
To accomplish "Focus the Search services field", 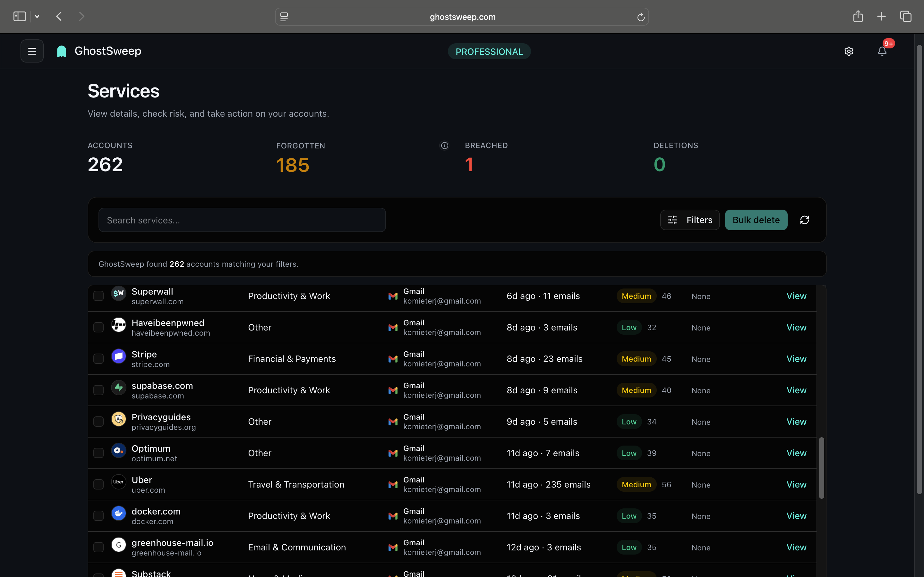I will pos(242,220).
